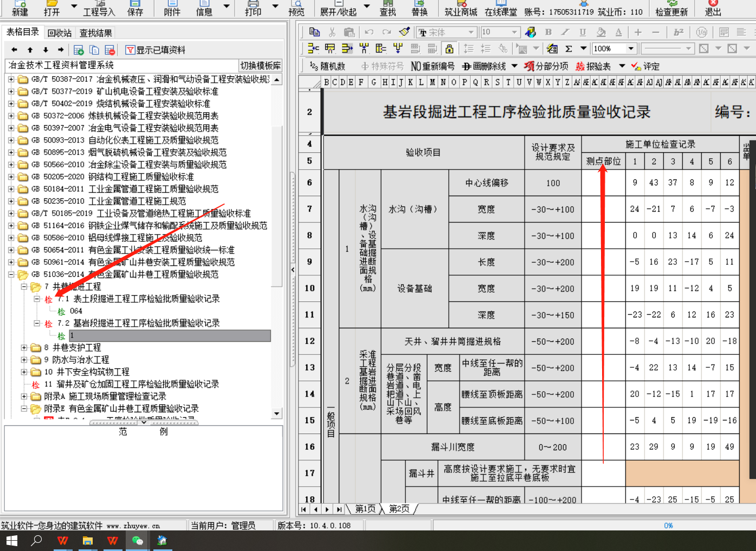
Task: Select tree item 064
Action: pos(76,311)
